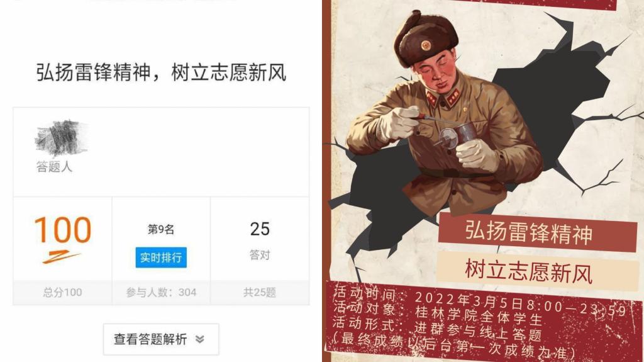Click the blue 实时排行 button

(x=161, y=257)
